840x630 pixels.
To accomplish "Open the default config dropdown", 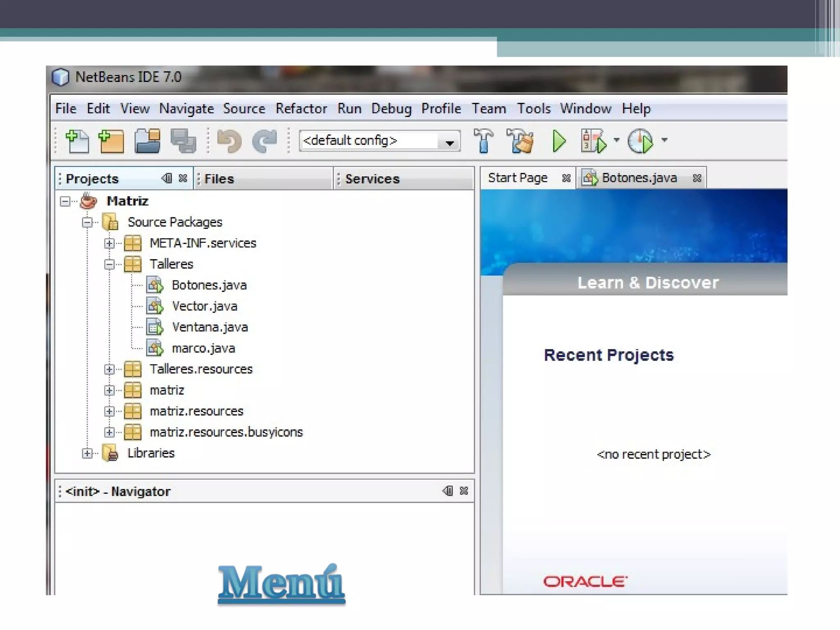I will (x=450, y=142).
